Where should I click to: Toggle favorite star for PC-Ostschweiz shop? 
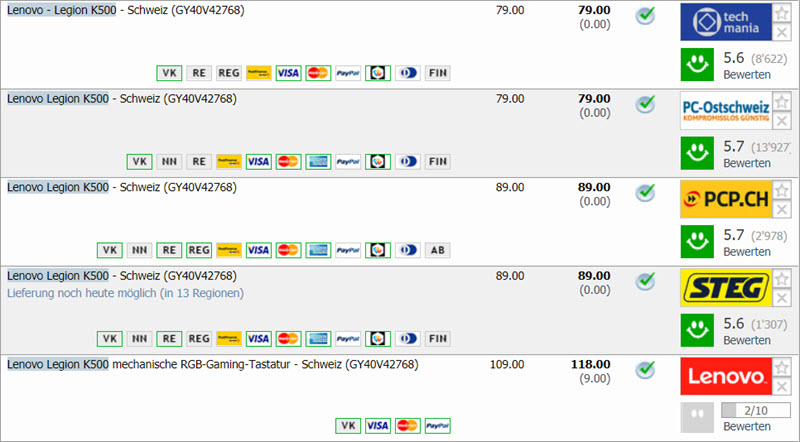coord(782,101)
